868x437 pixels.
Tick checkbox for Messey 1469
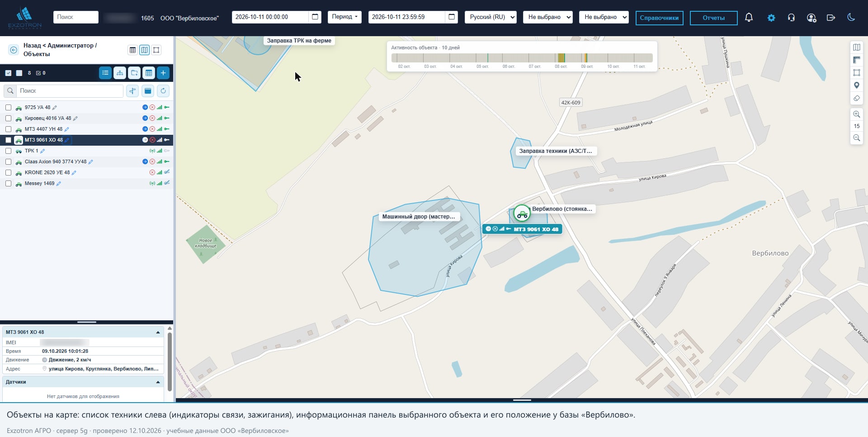8,183
